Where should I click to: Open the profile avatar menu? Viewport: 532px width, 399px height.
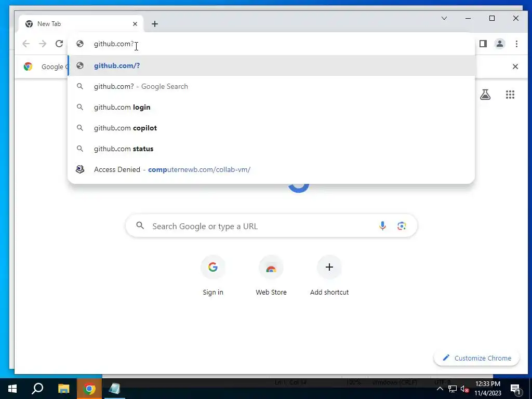click(500, 44)
